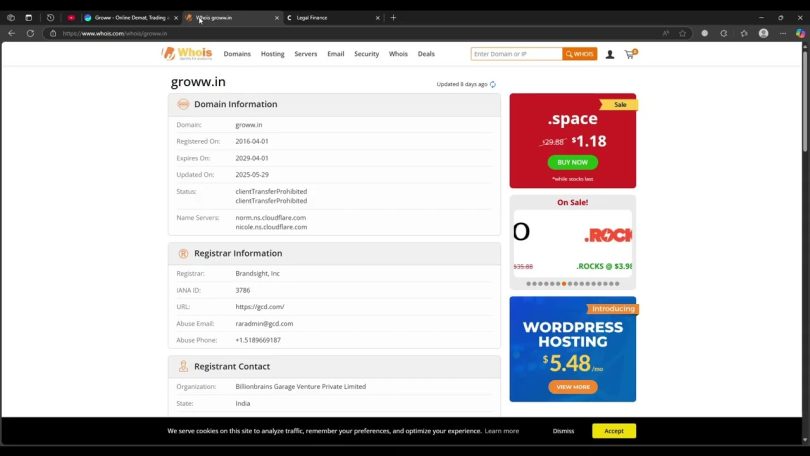This screenshot has width=810, height=456.
Task: Accept cookies with the yellow button
Action: click(x=614, y=431)
